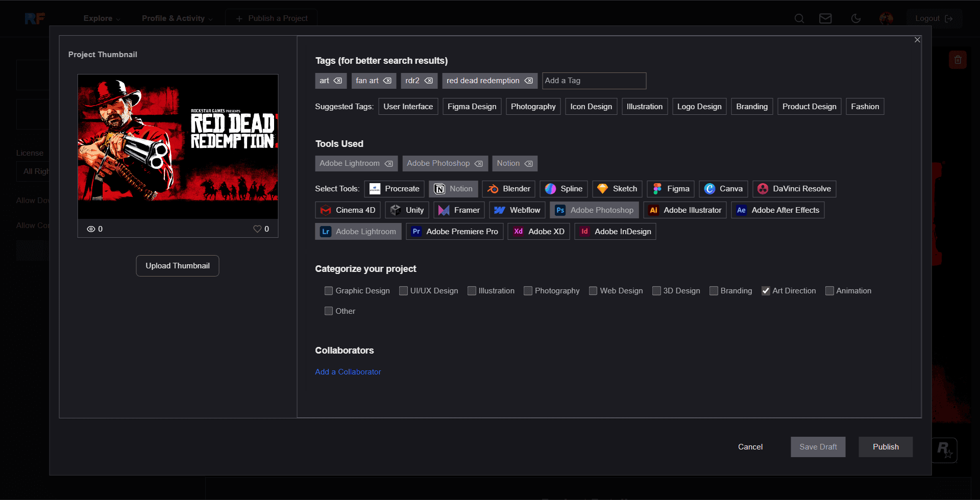Open messages inbox icon
Screen dimensions: 980x500
pos(825,18)
